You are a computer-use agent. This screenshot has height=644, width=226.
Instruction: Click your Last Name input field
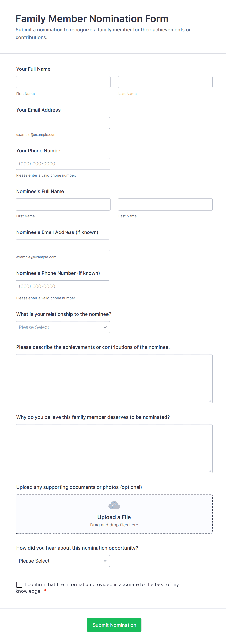click(x=165, y=82)
